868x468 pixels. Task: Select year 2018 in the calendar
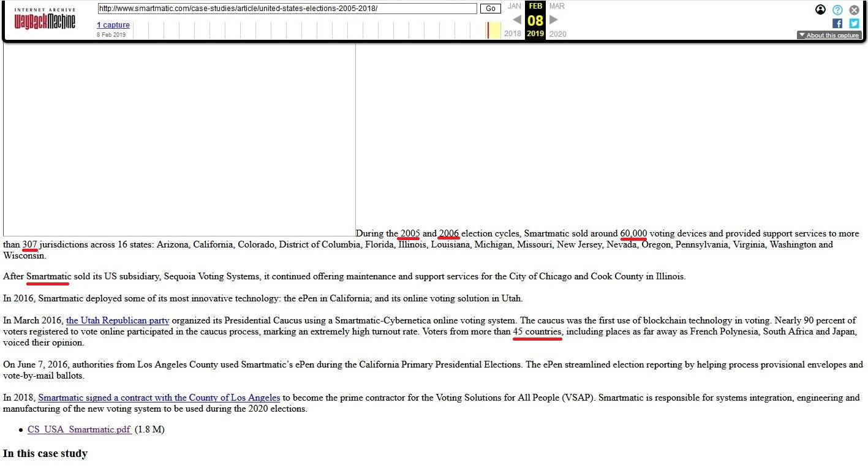(x=512, y=34)
